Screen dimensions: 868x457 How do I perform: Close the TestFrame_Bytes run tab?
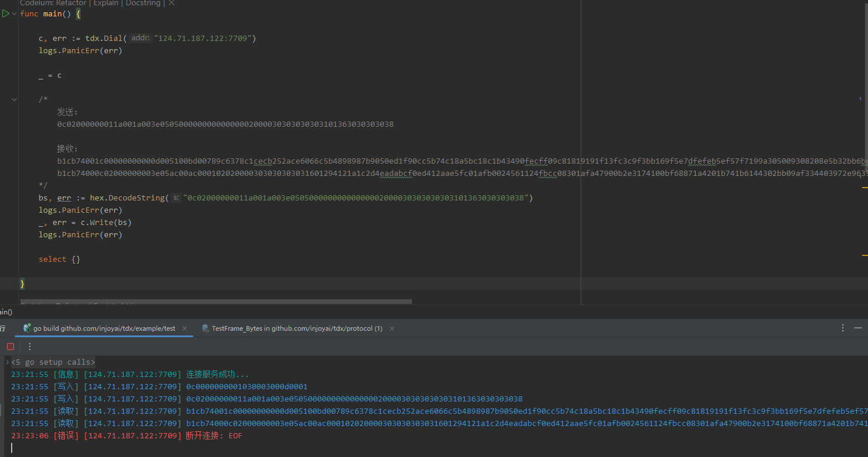(392, 328)
